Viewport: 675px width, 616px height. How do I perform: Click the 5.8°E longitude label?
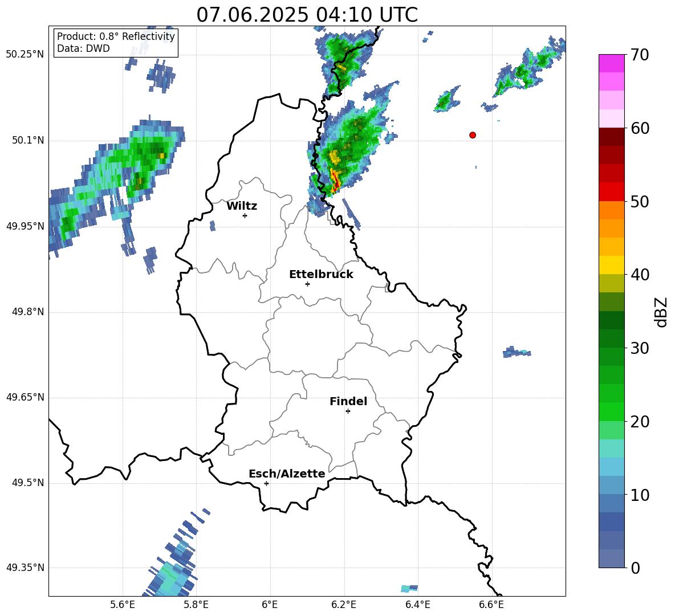(x=196, y=605)
